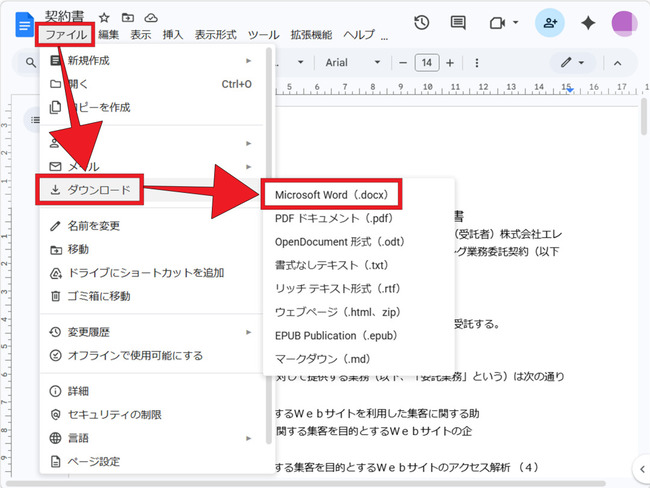The image size is (650, 488).
Task: Select コピーを作成 in file menu
Action: [x=152, y=107]
